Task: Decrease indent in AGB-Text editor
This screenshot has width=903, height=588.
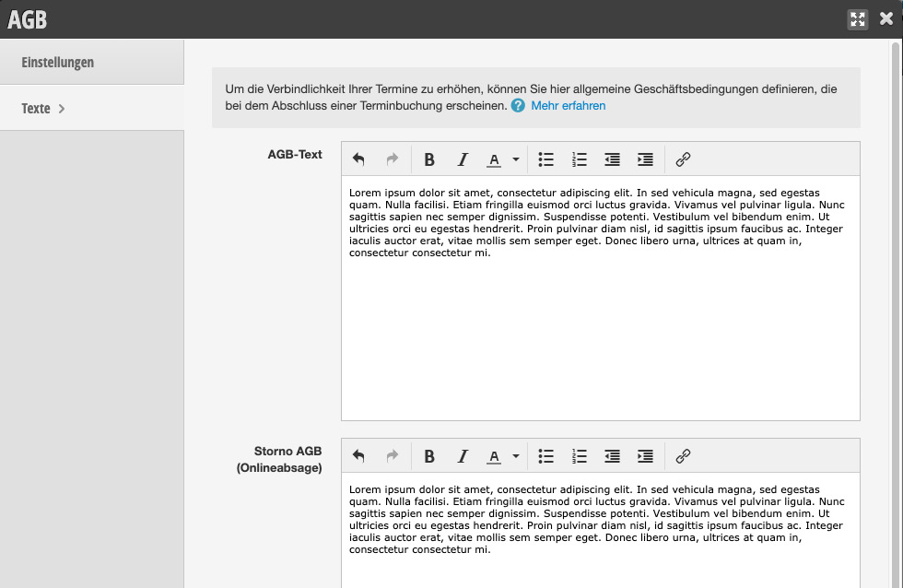Action: (612, 159)
